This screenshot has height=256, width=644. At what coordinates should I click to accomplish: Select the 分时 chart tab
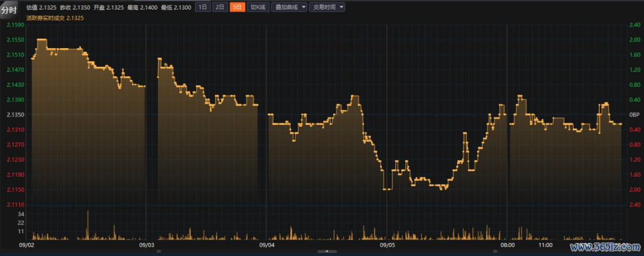(9, 10)
